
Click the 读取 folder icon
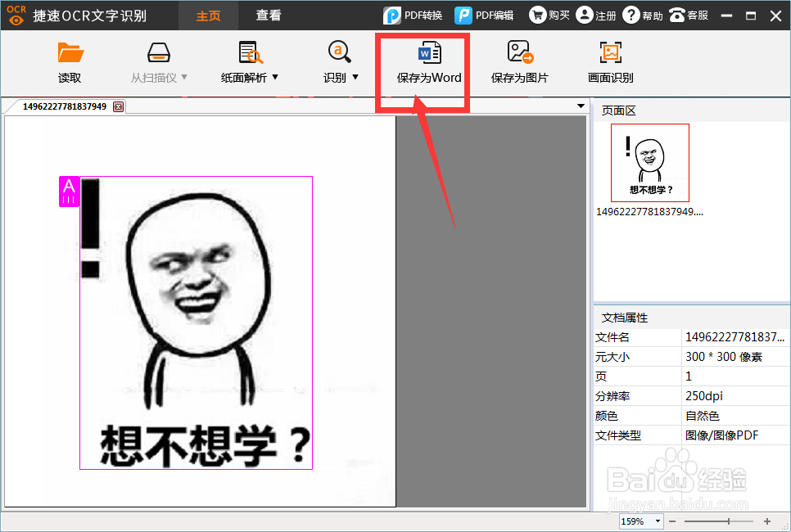(70, 52)
